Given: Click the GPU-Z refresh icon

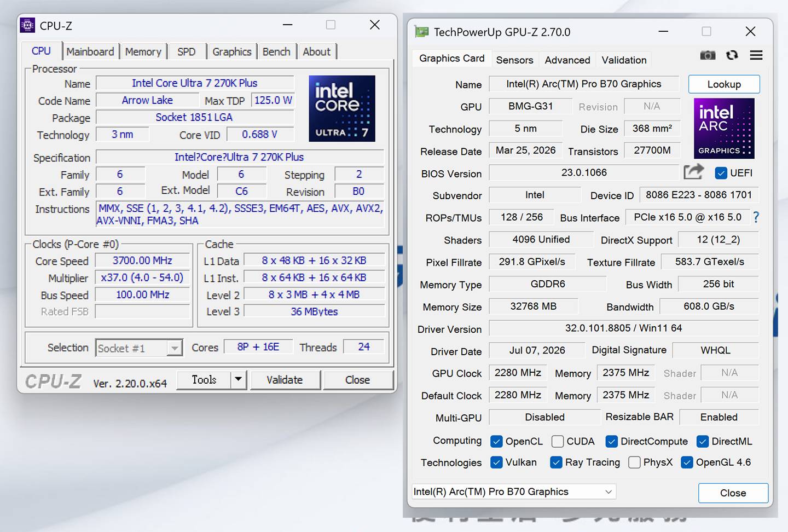Looking at the screenshot, I should coord(732,55).
